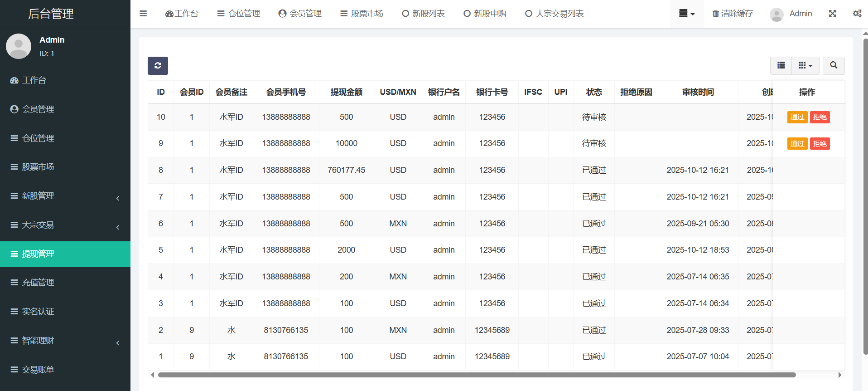Open the columns grid dropdown
This screenshot has height=391, width=868.
pyautogui.click(x=805, y=65)
